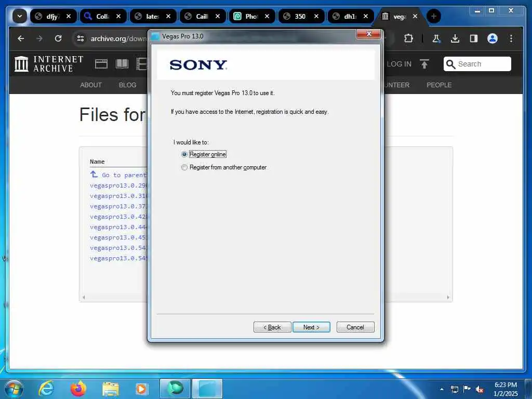
Task: Launch Firefox from taskbar
Action: (78, 389)
